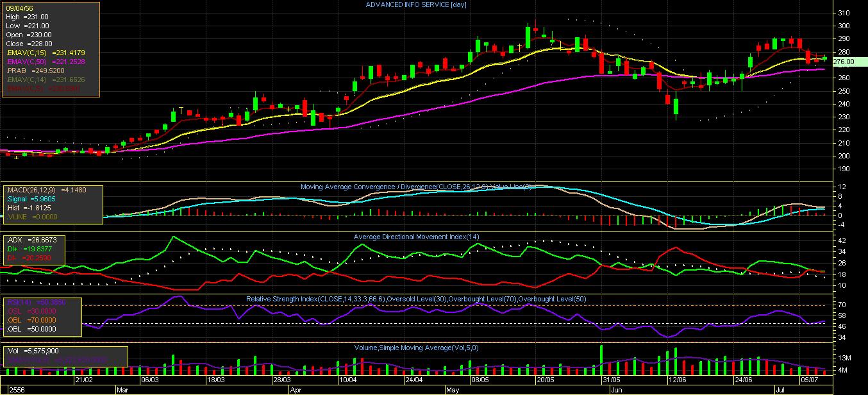Screen dimensions: 868x395
Task: Click the 46 label on RSI axis
Action: coord(842,326)
